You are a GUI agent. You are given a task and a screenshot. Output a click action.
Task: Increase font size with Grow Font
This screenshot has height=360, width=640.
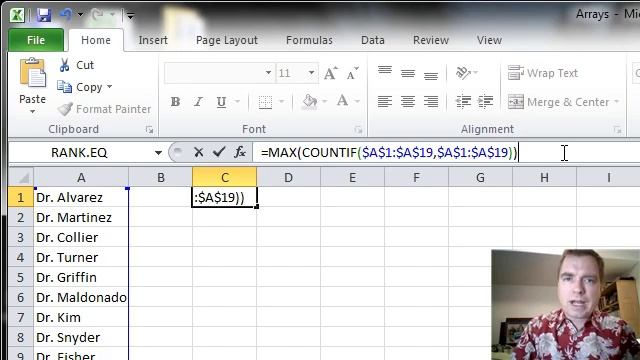point(331,73)
